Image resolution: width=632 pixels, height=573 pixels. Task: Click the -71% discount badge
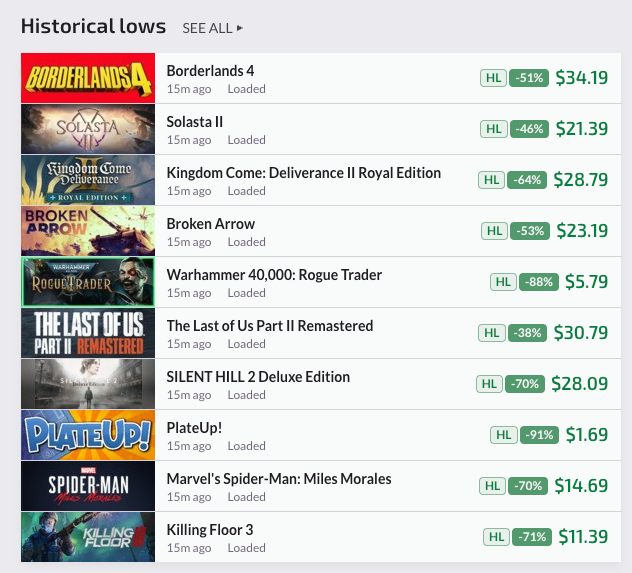pyautogui.click(x=532, y=537)
